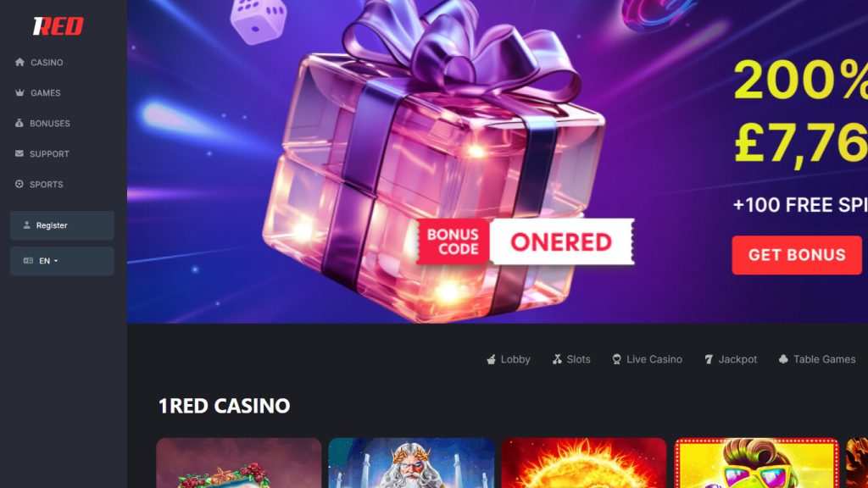
Task: Click the Register button
Action: pos(62,225)
